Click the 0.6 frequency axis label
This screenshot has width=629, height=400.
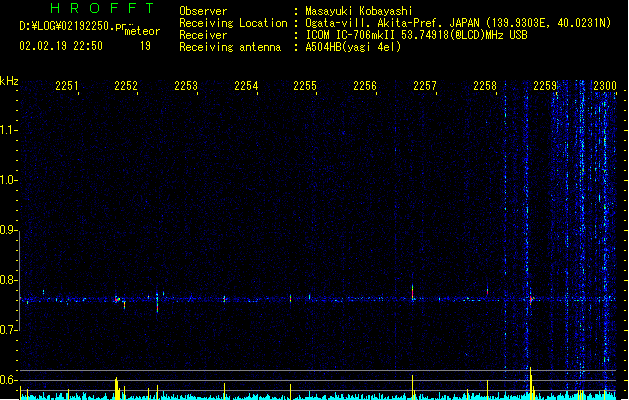tap(8, 380)
